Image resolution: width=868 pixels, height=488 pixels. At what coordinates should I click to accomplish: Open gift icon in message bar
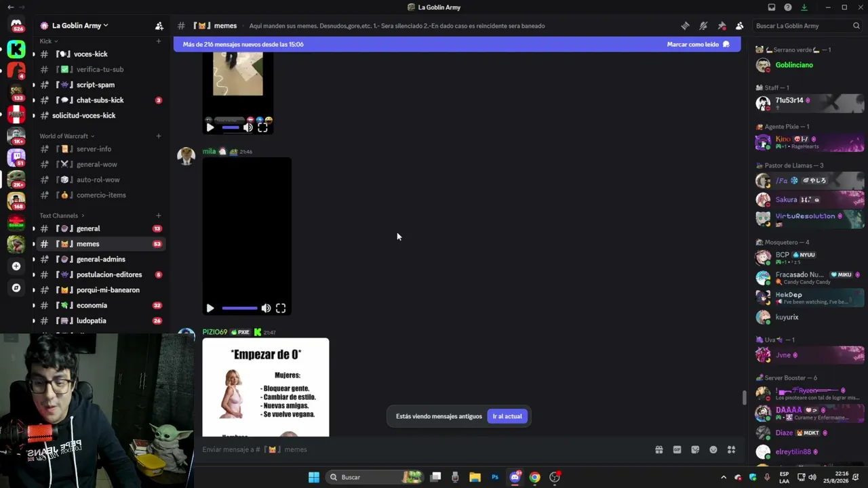click(658, 449)
